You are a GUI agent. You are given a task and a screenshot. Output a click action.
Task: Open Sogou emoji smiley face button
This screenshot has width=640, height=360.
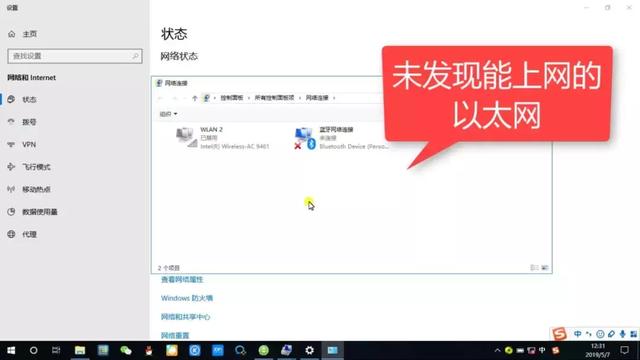pos(600,334)
